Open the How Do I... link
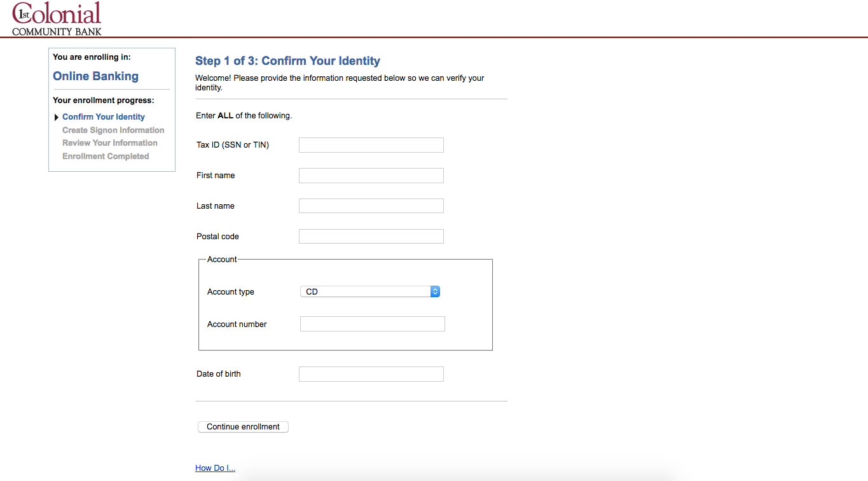Image resolution: width=868 pixels, height=481 pixels. point(215,468)
